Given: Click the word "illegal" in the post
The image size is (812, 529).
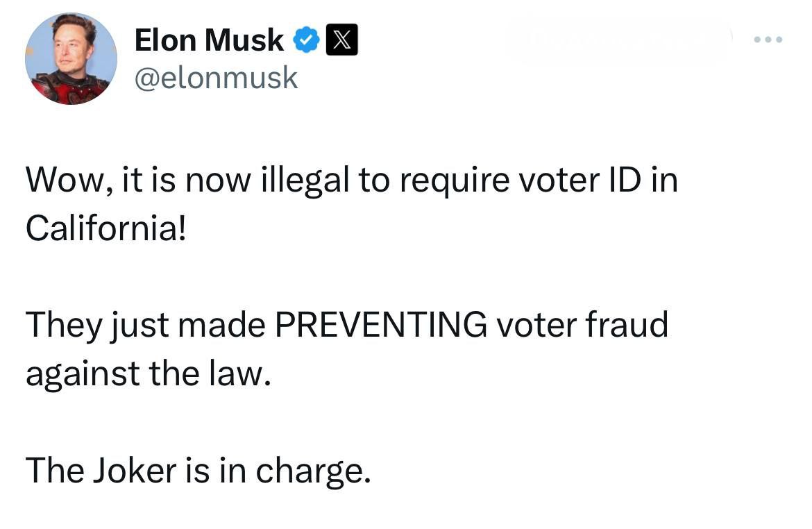Looking at the screenshot, I should point(305,180).
